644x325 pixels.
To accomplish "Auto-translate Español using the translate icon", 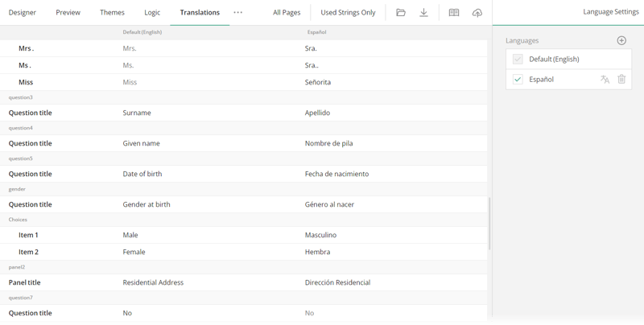I will tap(605, 79).
